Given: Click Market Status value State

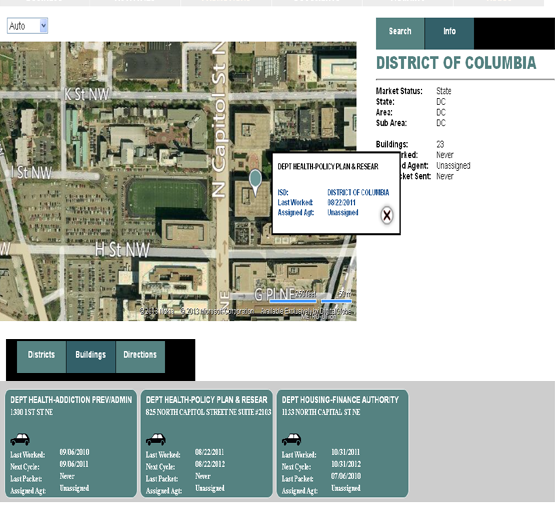Looking at the screenshot, I should [x=444, y=91].
